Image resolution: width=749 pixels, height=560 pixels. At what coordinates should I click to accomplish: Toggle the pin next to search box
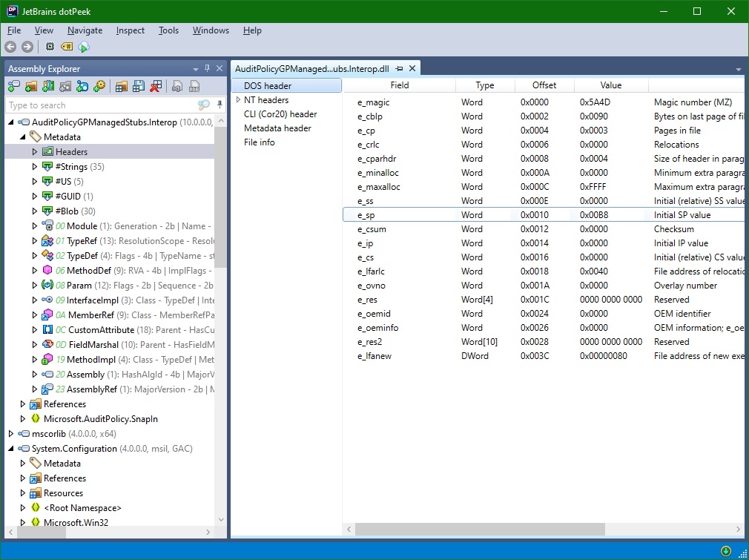click(220, 105)
